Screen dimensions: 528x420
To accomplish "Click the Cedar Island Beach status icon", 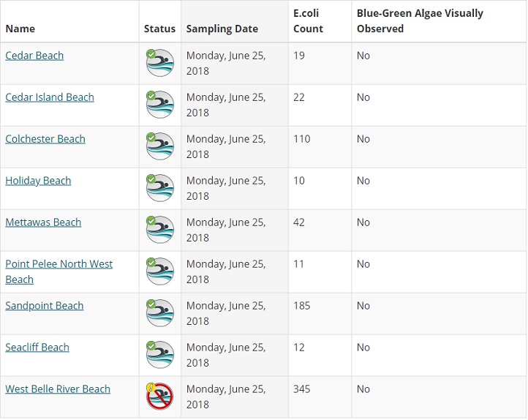I will (159, 105).
